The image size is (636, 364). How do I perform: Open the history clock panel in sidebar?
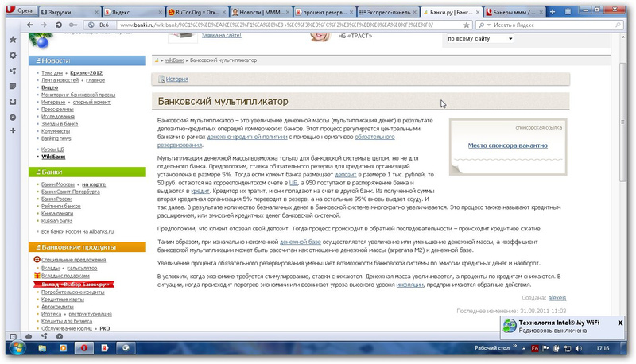[x=13, y=117]
